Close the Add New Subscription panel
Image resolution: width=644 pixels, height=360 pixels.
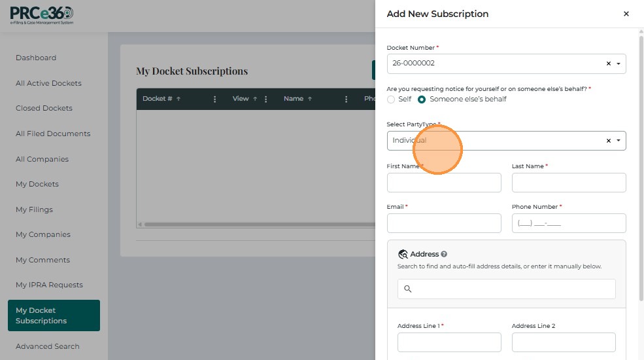coord(626,14)
